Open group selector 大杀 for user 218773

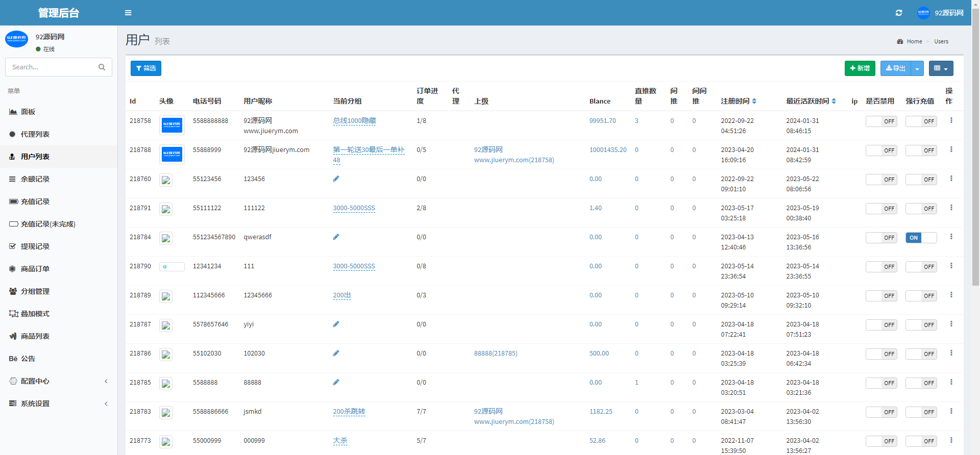(340, 441)
